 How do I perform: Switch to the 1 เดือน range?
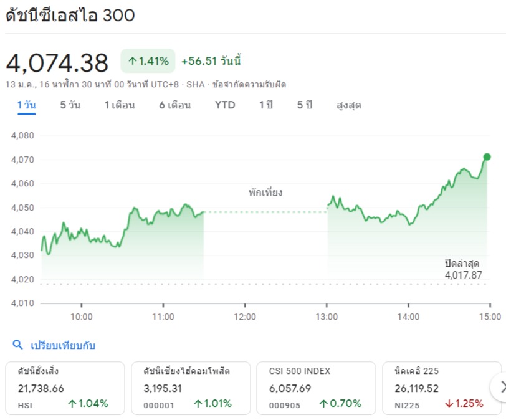pyautogui.click(x=119, y=105)
